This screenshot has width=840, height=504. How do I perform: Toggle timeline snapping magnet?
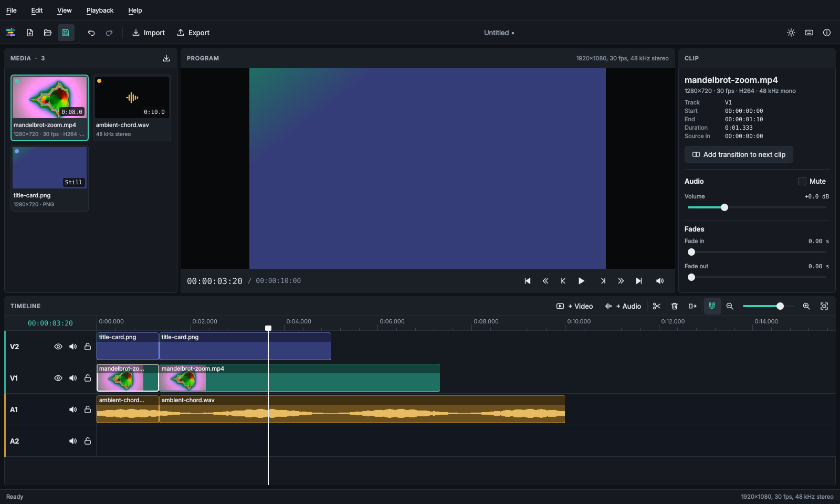click(712, 306)
